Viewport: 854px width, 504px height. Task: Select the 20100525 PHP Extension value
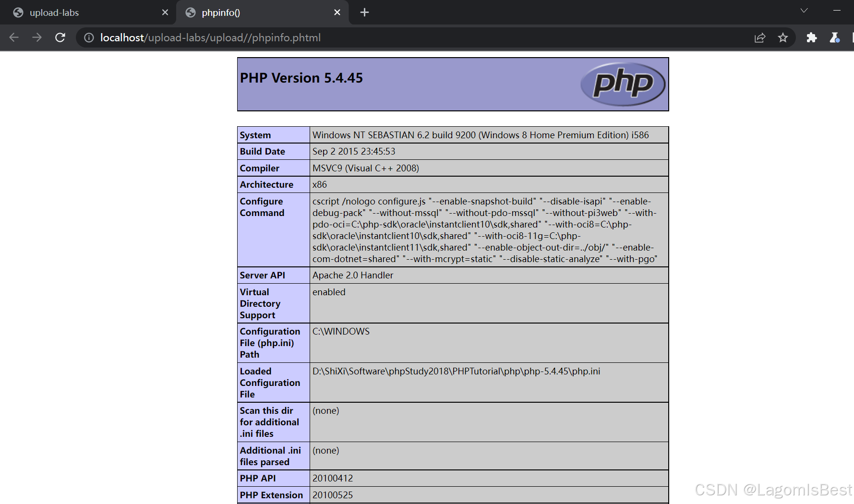[x=333, y=495]
